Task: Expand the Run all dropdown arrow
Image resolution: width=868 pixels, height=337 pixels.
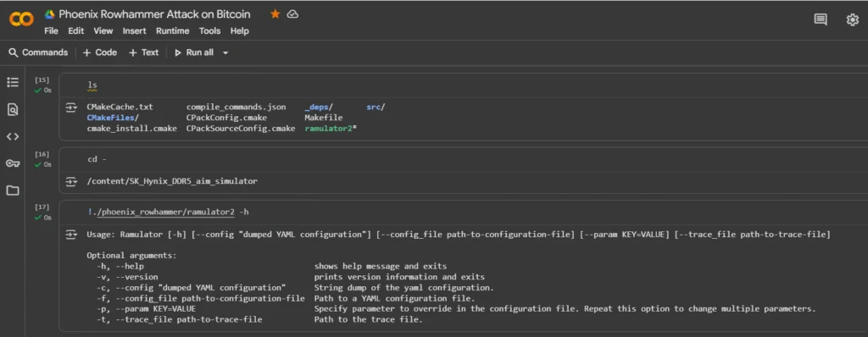Action: tap(225, 53)
